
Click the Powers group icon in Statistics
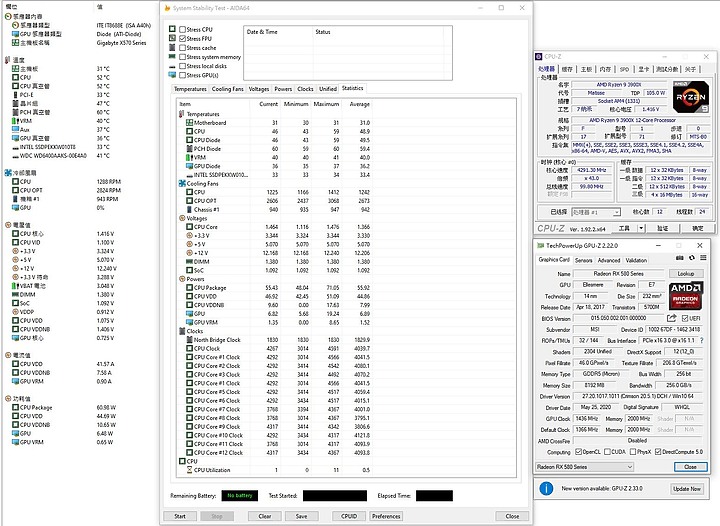pos(182,279)
